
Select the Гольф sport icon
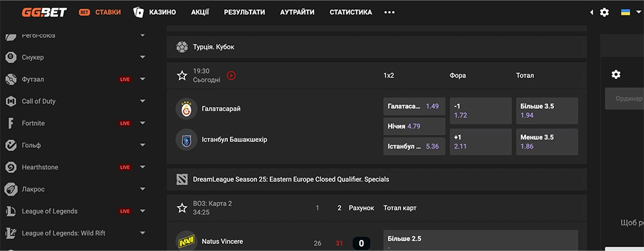tap(11, 145)
